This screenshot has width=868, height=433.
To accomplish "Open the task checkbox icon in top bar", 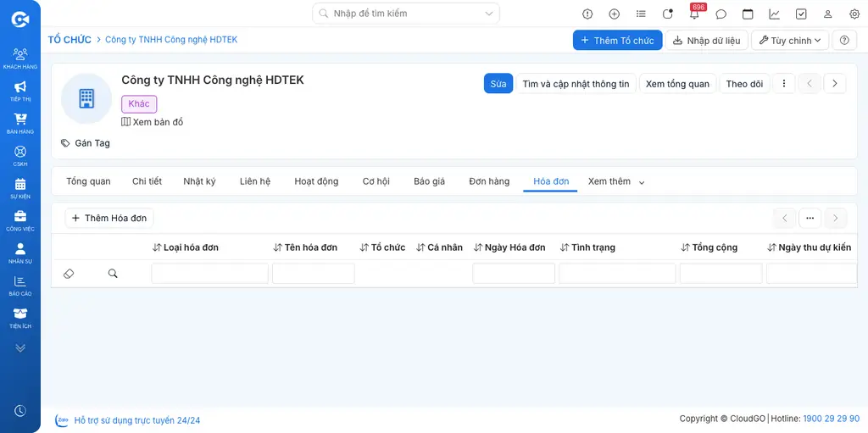I will pyautogui.click(x=801, y=14).
